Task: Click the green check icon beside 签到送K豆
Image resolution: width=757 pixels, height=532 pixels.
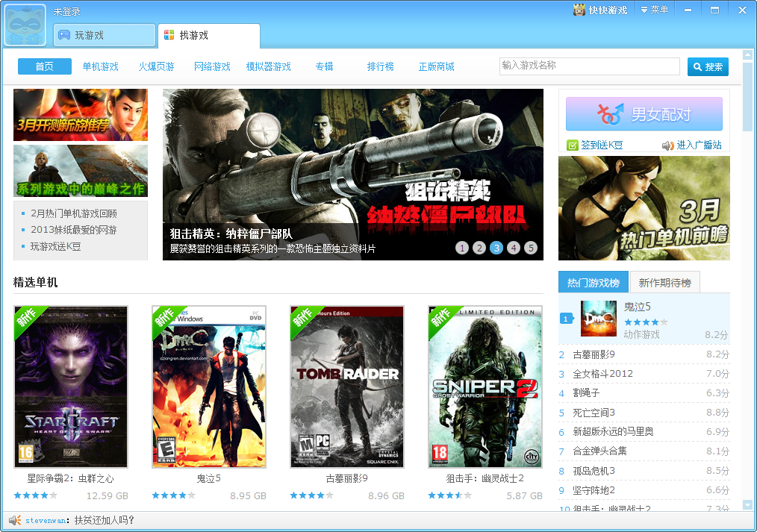Action: pyautogui.click(x=572, y=145)
